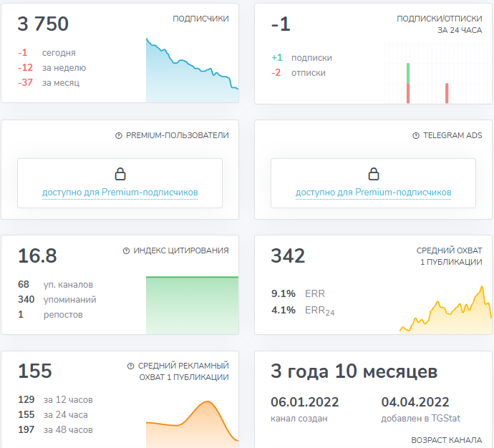Click the 340 упоминаний row
Viewport: 494px width, 448px height.
coord(57,300)
